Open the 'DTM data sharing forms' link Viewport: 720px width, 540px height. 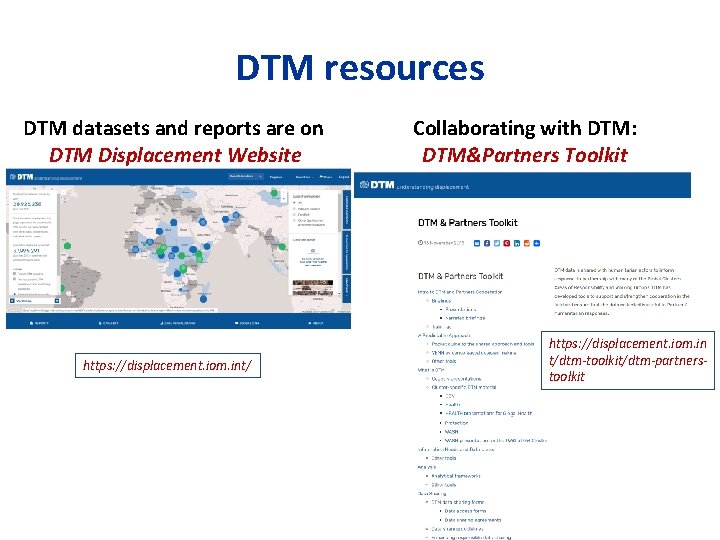pyautogui.click(x=458, y=502)
